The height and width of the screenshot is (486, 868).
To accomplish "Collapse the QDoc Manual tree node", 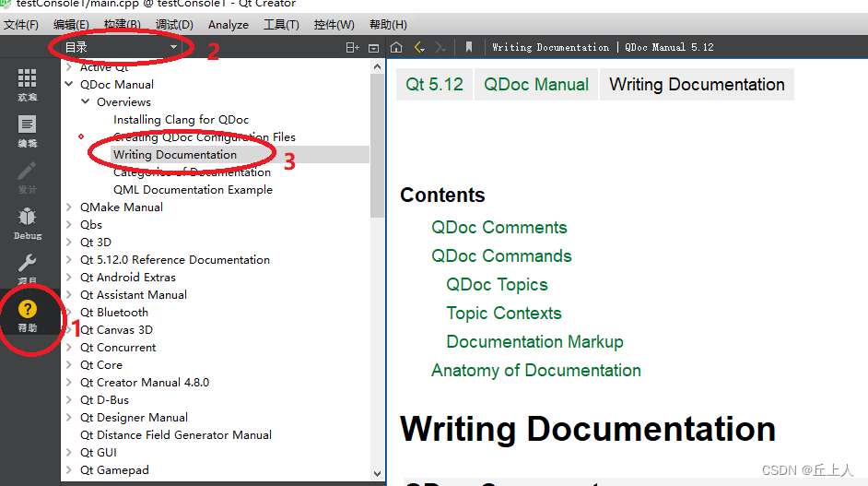I will (69, 84).
